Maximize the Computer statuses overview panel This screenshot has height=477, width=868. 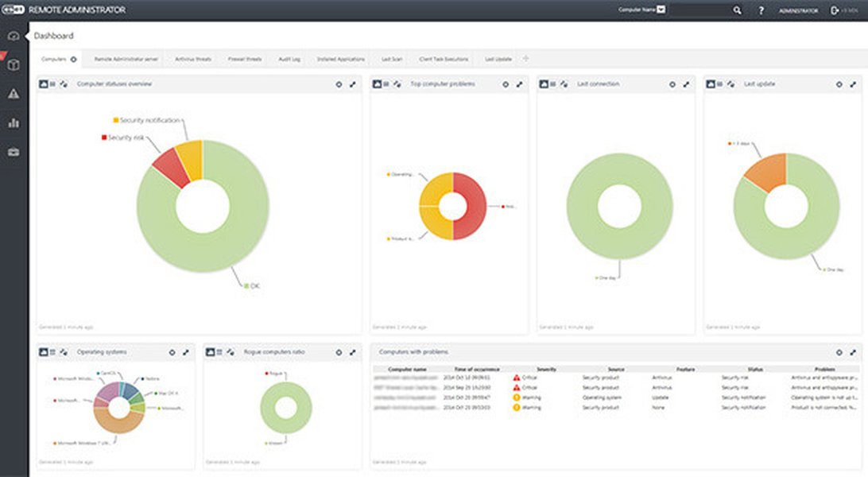(x=353, y=84)
